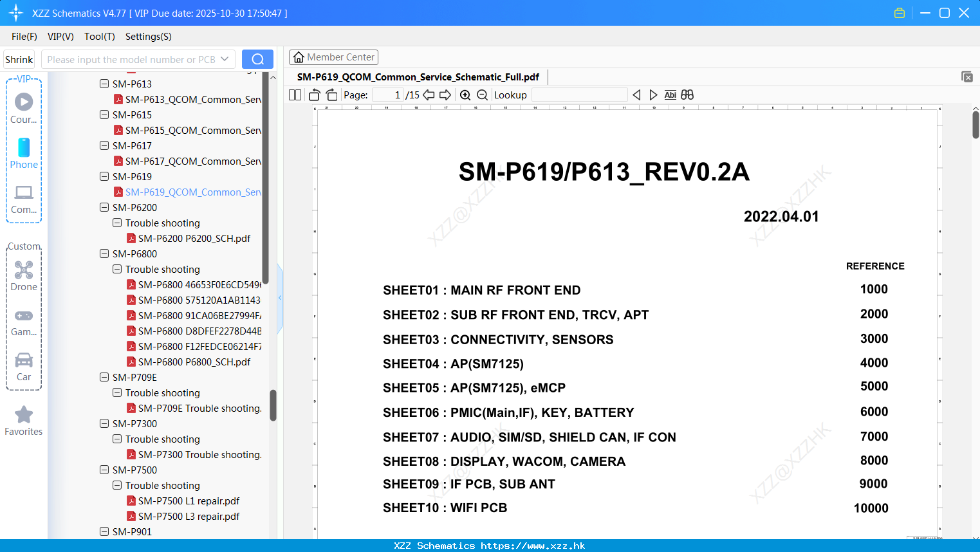This screenshot has height=552, width=980.
Task: Open the File(F) menu
Action: [24, 37]
